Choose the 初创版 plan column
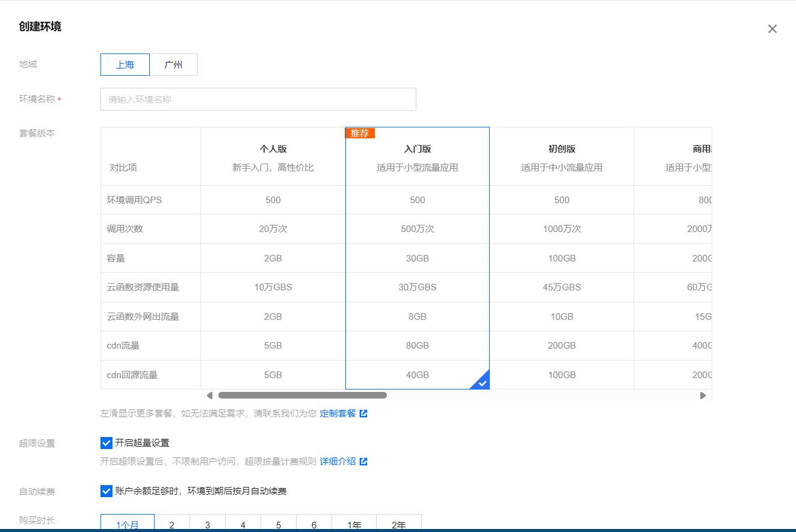Screen dimensions: 796x532 click(x=562, y=258)
